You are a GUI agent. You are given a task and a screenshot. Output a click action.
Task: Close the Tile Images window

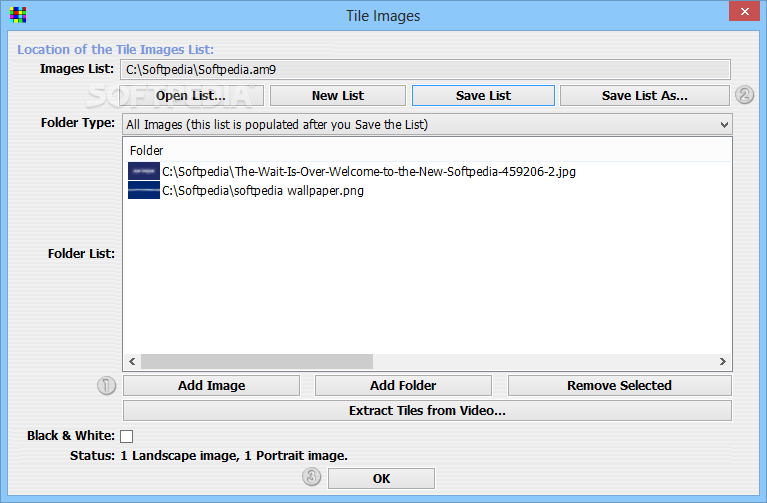(744, 11)
